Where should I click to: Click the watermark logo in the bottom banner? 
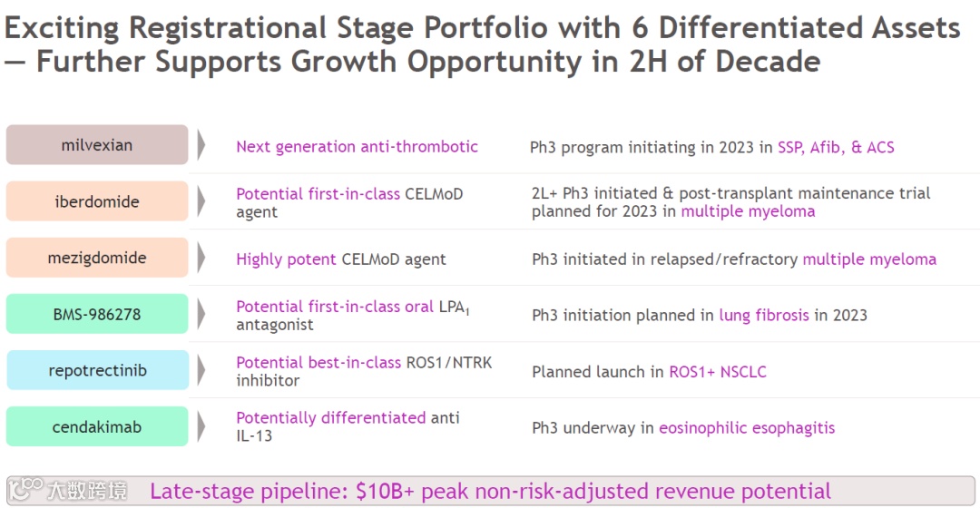(x=68, y=491)
